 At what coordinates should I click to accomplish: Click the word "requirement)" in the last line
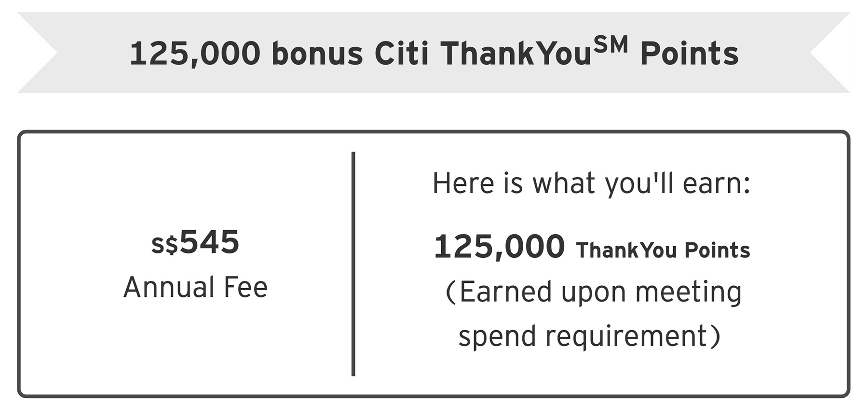coord(633,336)
